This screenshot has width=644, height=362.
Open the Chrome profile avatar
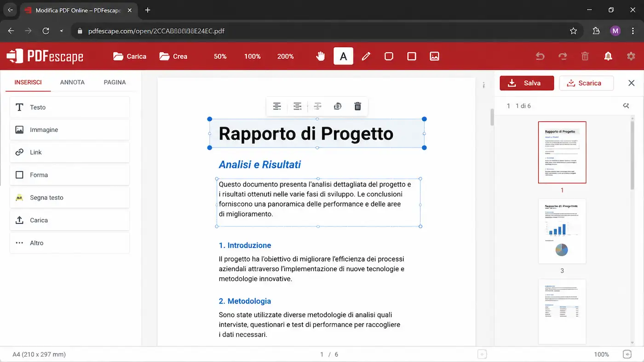pos(615,31)
